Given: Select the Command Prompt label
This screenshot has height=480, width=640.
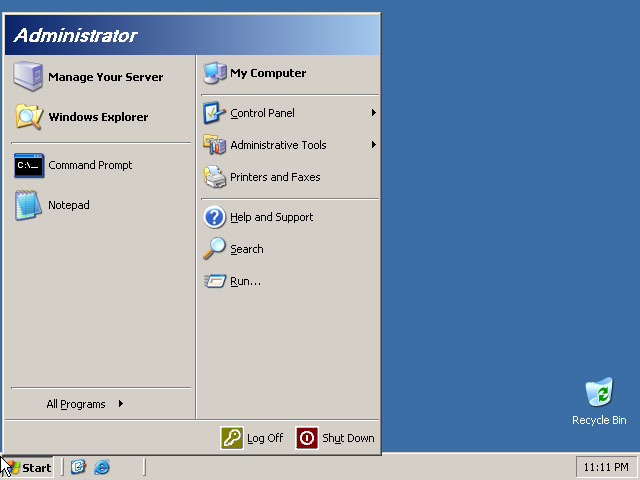Looking at the screenshot, I should [90, 165].
